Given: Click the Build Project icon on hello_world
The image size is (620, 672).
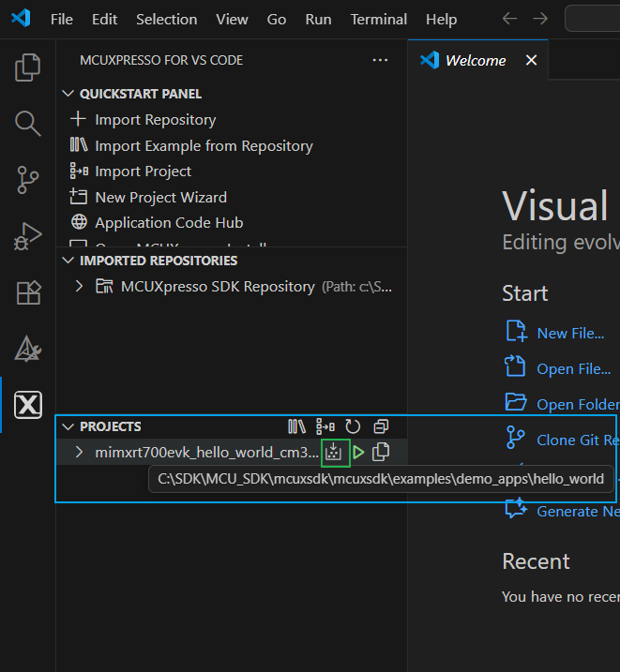Looking at the screenshot, I should tap(335, 453).
